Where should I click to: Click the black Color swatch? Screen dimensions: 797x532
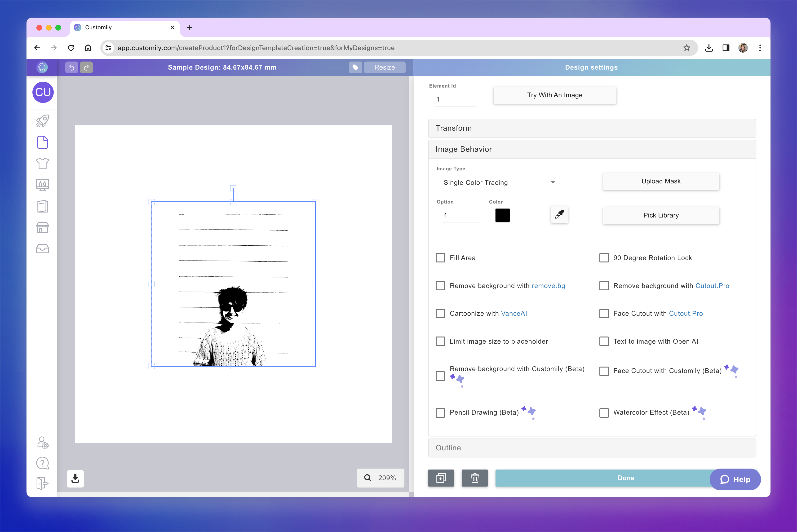pyautogui.click(x=502, y=215)
